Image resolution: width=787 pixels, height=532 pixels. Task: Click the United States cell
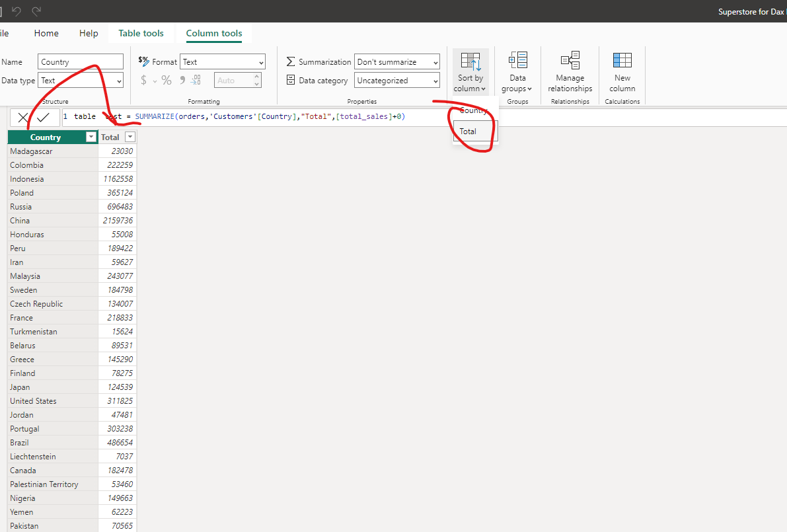pyautogui.click(x=53, y=401)
